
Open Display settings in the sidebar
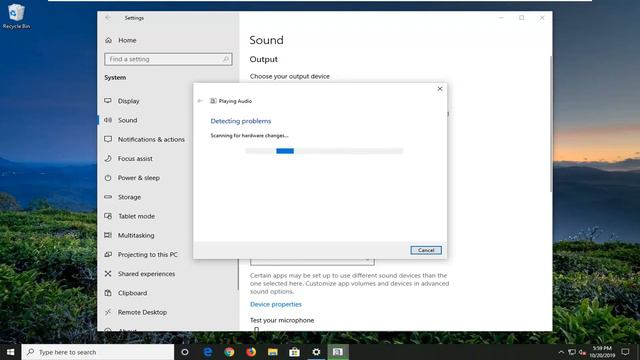pos(128,101)
